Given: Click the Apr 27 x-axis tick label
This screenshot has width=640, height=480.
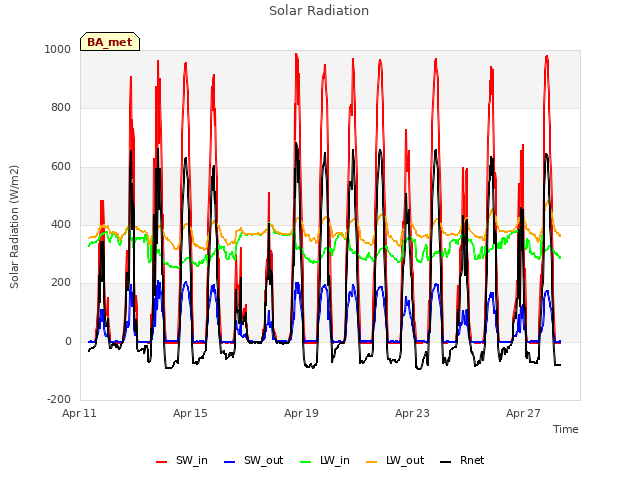Looking at the screenshot, I should [x=523, y=413].
